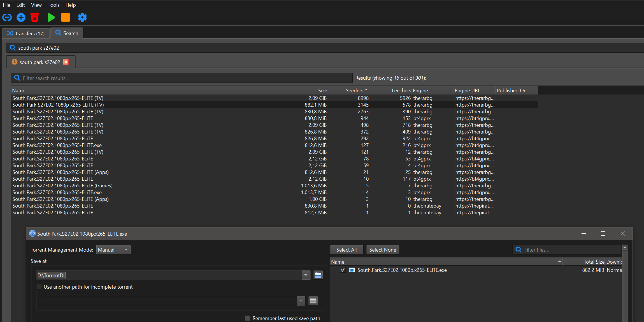Click the 882,2 MiB total size cell
Screen dimensions: 644x322
[x=593, y=270]
